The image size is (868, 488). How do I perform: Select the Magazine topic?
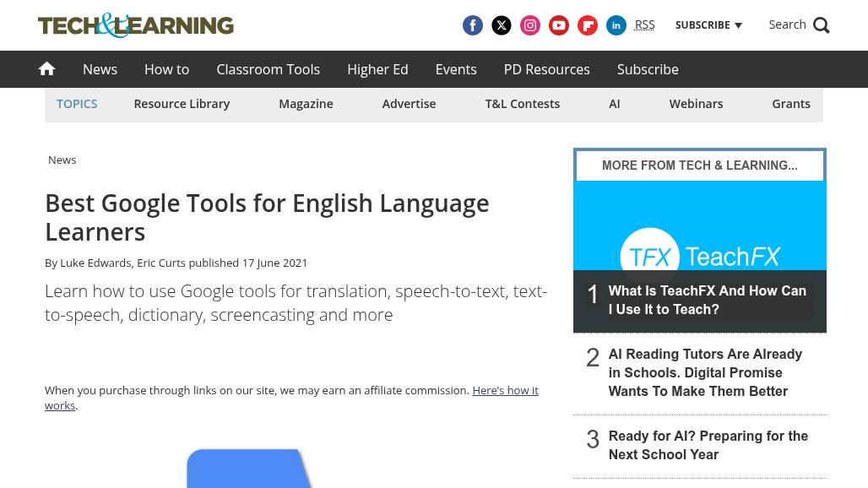point(306,104)
